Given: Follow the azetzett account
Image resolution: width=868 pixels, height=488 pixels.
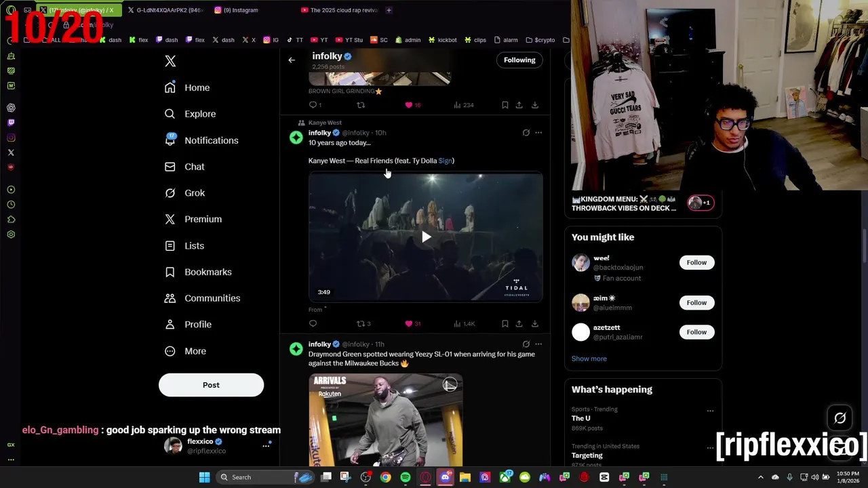Looking at the screenshot, I should tap(696, 332).
